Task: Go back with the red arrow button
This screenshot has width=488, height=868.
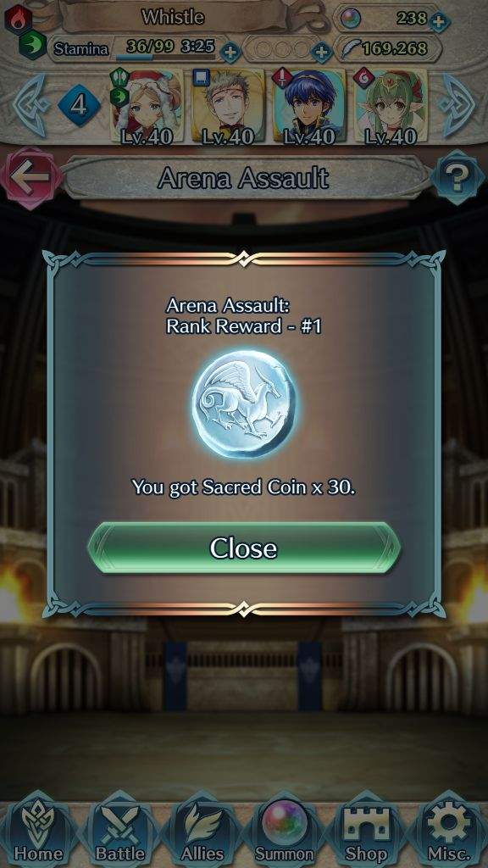Action: 31,178
